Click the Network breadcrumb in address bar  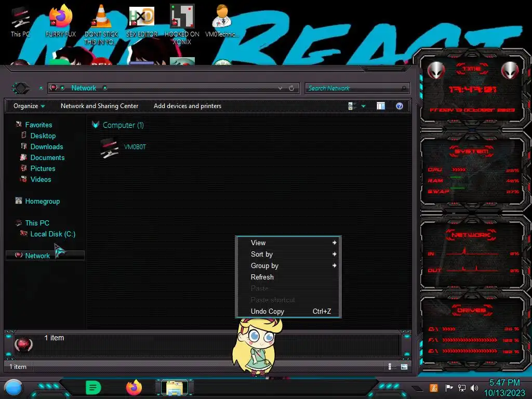pyautogui.click(x=84, y=88)
